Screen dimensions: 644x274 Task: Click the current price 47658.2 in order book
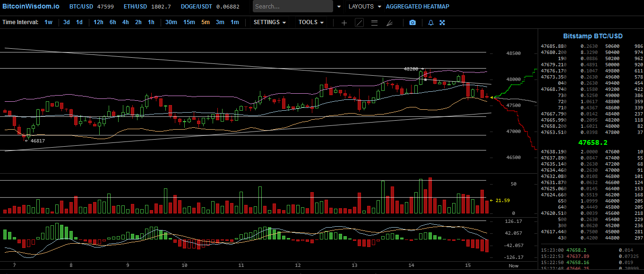[593, 142]
